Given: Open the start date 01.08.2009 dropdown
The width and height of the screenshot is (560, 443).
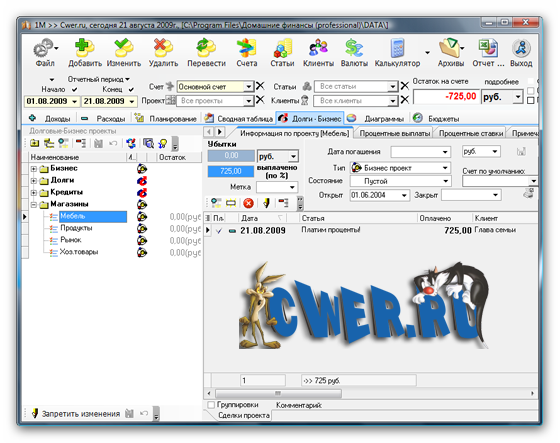Looking at the screenshot, I should pos(74,101).
